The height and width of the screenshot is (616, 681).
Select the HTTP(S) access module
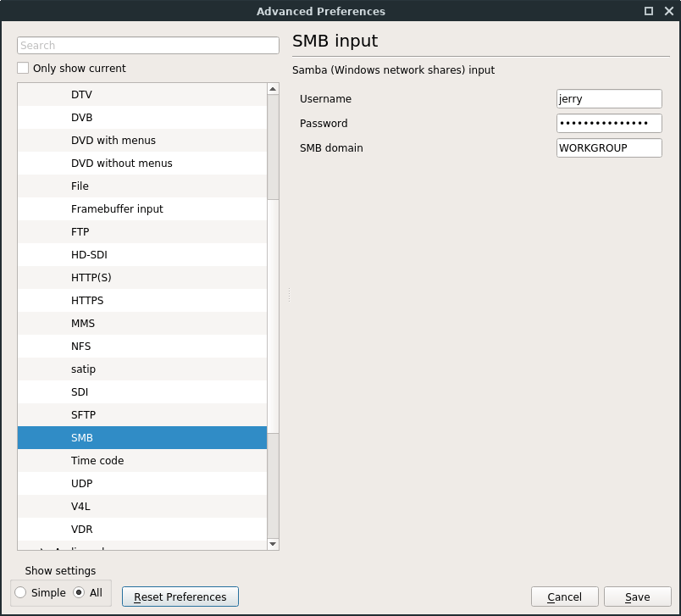click(91, 278)
